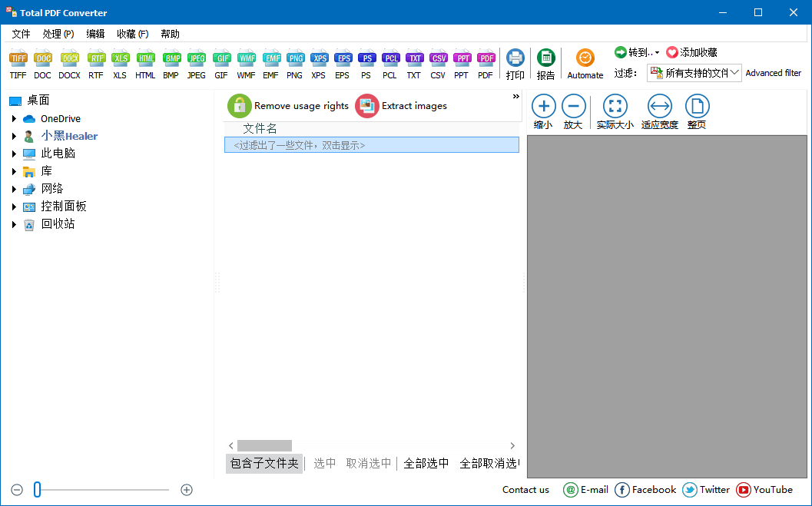Toggle 包含子文件夹 to include subfolders
Image resolution: width=812 pixels, height=506 pixels.
pos(263,463)
